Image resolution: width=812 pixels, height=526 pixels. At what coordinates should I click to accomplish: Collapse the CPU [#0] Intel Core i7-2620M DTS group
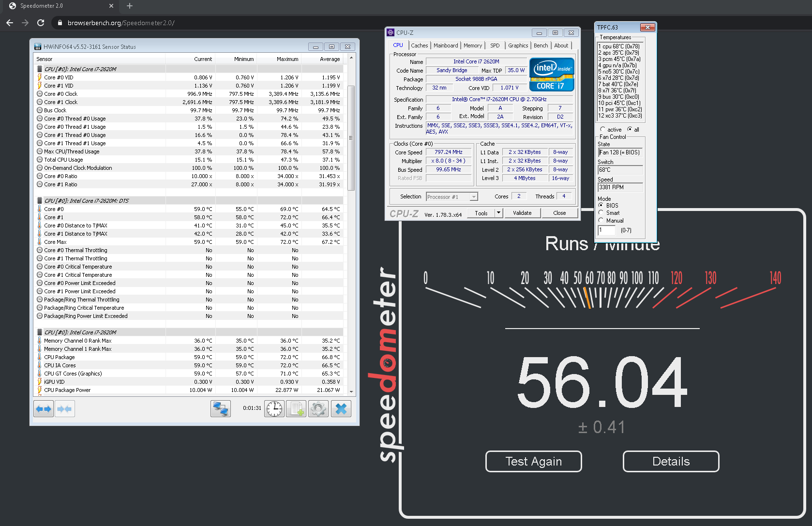point(40,200)
